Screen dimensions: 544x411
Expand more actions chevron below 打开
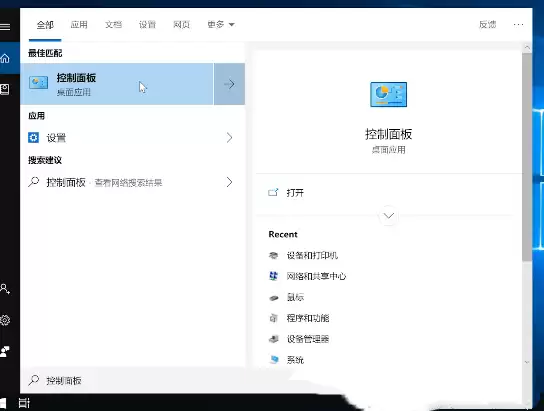pyautogui.click(x=389, y=216)
